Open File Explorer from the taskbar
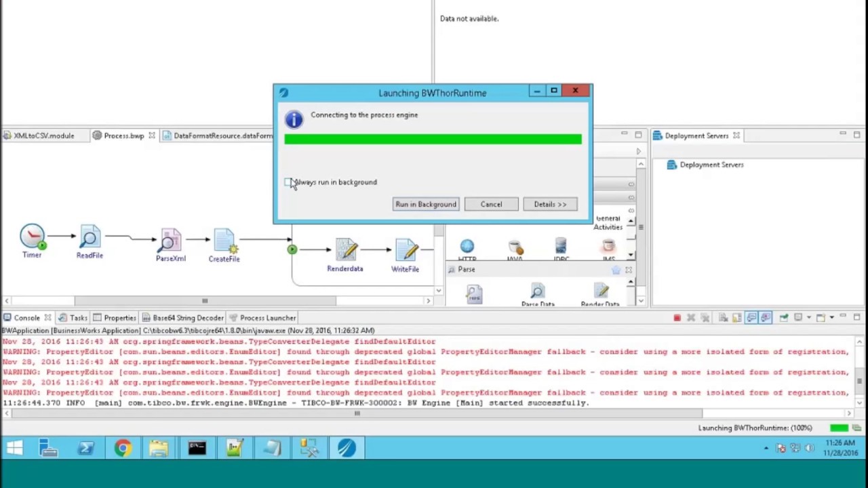The width and height of the screenshot is (868, 488). (x=159, y=448)
